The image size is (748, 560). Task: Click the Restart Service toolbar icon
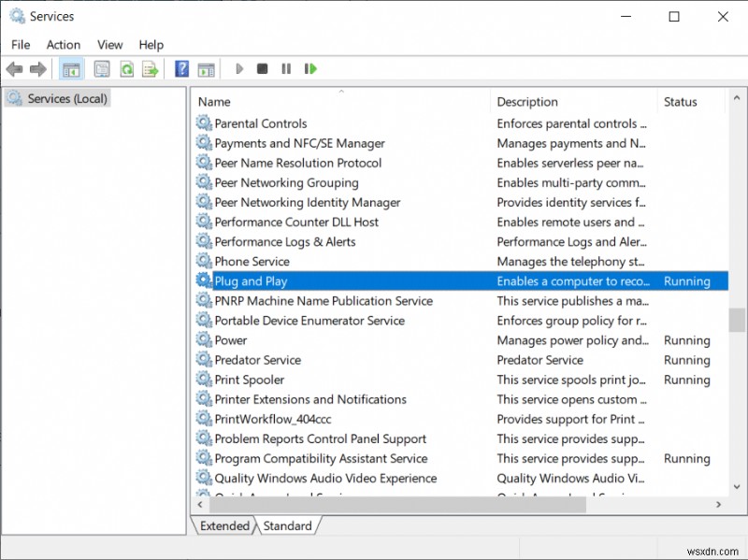pos(310,69)
